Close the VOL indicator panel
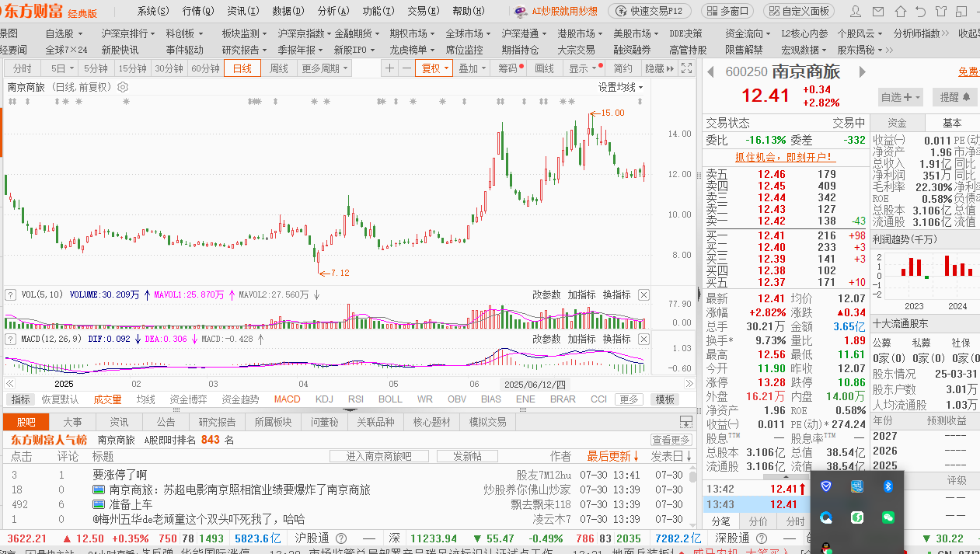The image size is (980, 554). click(643, 294)
